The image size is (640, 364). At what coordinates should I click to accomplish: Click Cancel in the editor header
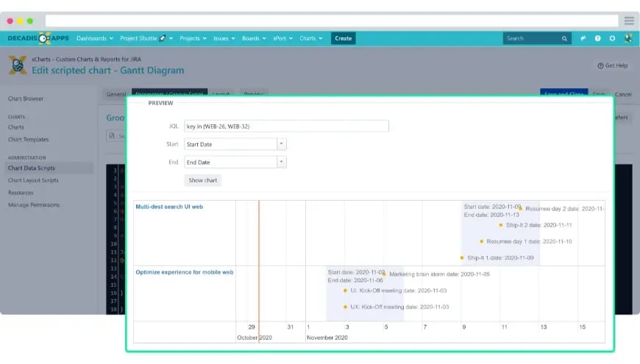coord(623,94)
